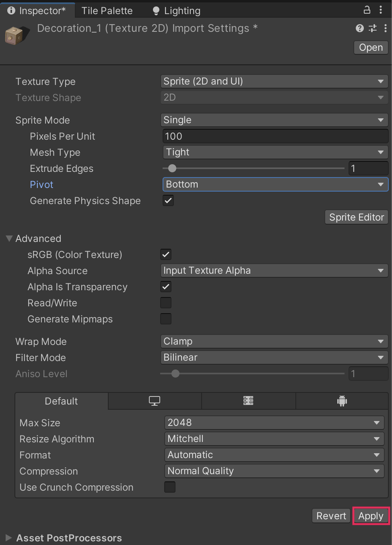The width and height of the screenshot is (392, 545).
Task: Open the help reference question mark icon
Action: [x=360, y=28]
